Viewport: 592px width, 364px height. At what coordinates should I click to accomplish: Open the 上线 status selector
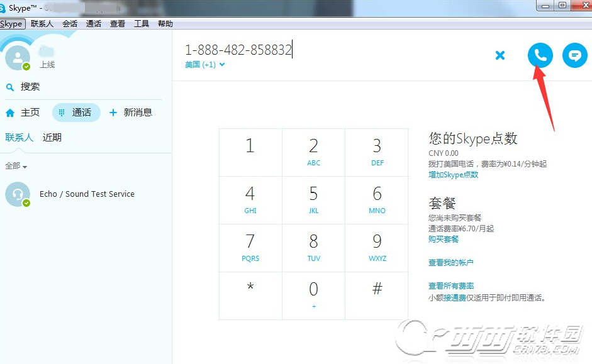[47, 65]
